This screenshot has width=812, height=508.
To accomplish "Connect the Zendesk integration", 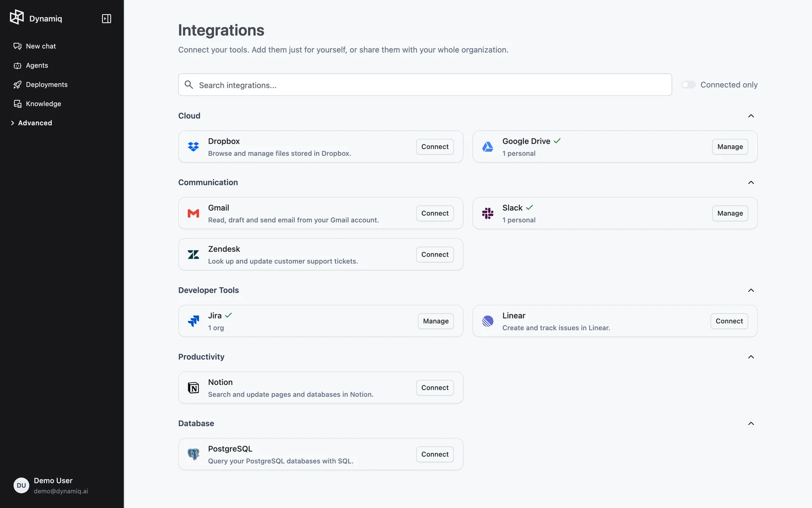I will pos(435,255).
